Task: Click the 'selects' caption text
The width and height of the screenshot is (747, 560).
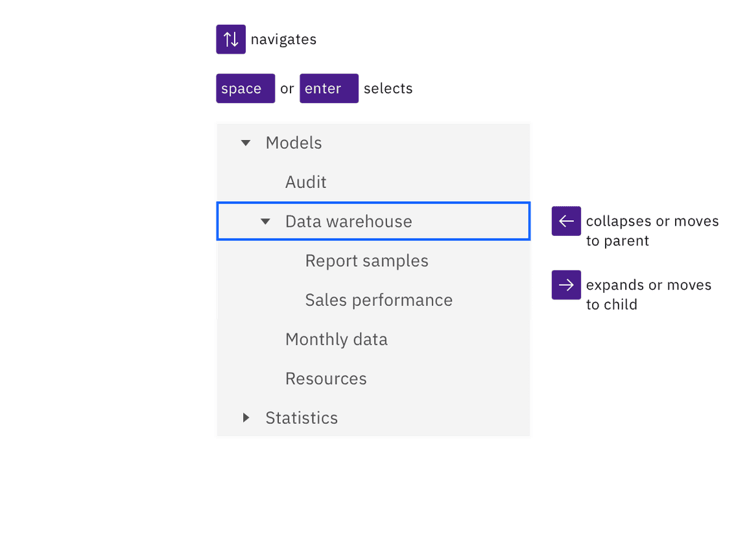Action: (388, 89)
